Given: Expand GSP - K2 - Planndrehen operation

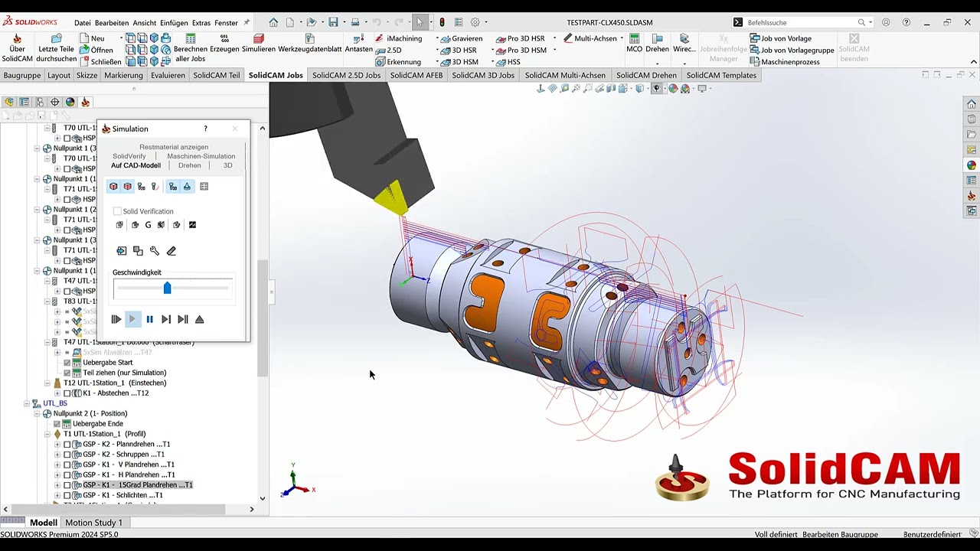Looking at the screenshot, I should pos(57,445).
